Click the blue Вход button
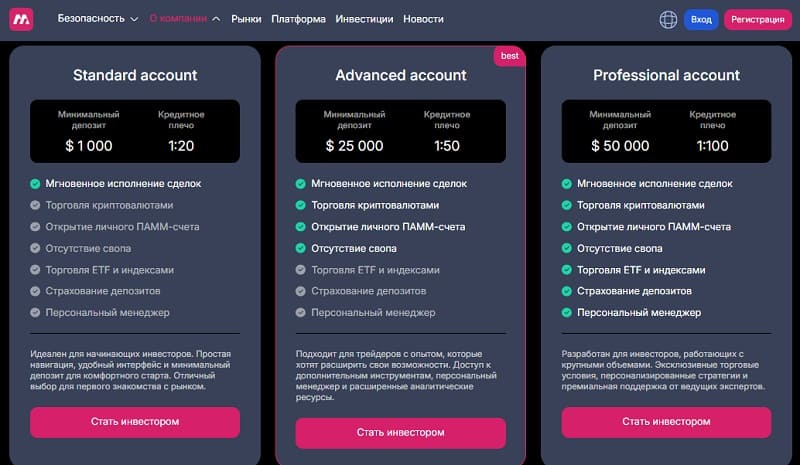 (x=701, y=19)
